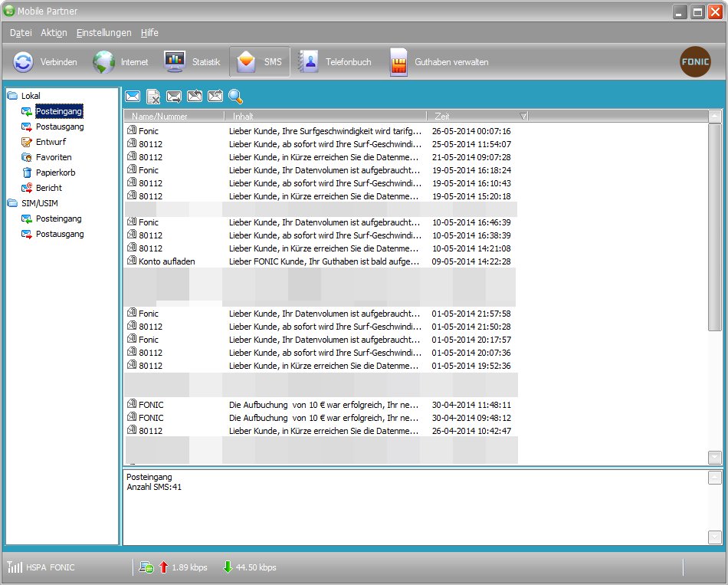Click the preview pane scroll-down arrow
Screen dimensions: 728x585
(715, 537)
